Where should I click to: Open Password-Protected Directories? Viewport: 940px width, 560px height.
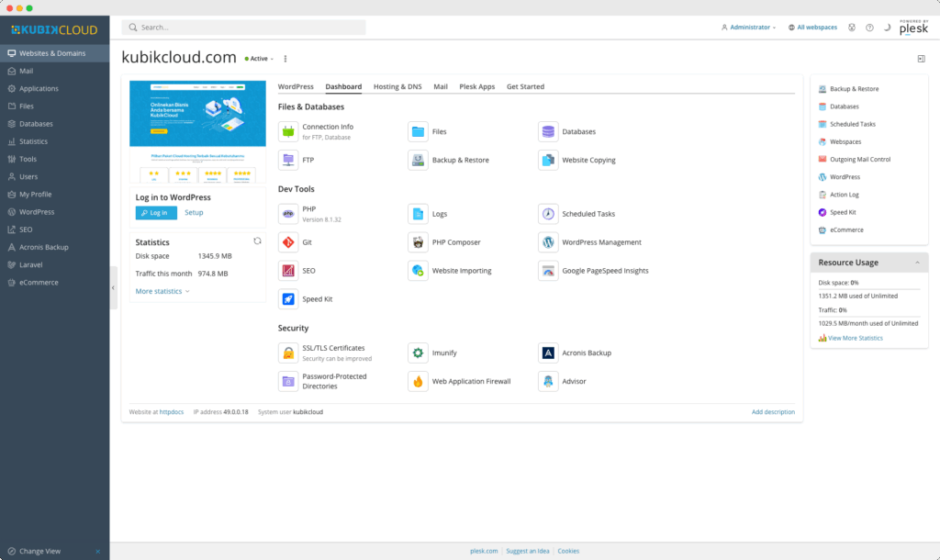point(322,381)
